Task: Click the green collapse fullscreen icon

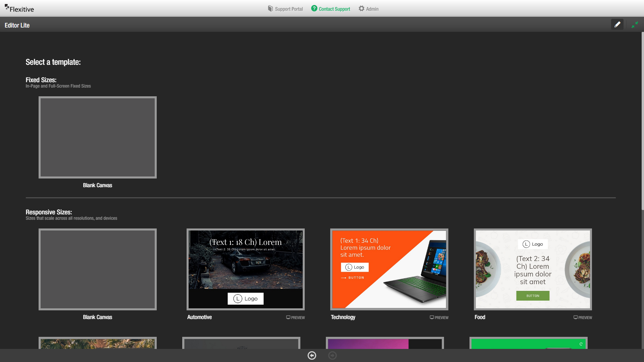Action: pos(635,25)
